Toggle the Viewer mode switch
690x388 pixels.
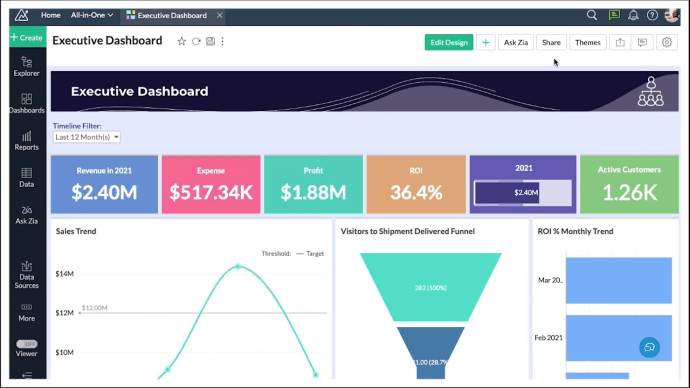(x=27, y=344)
